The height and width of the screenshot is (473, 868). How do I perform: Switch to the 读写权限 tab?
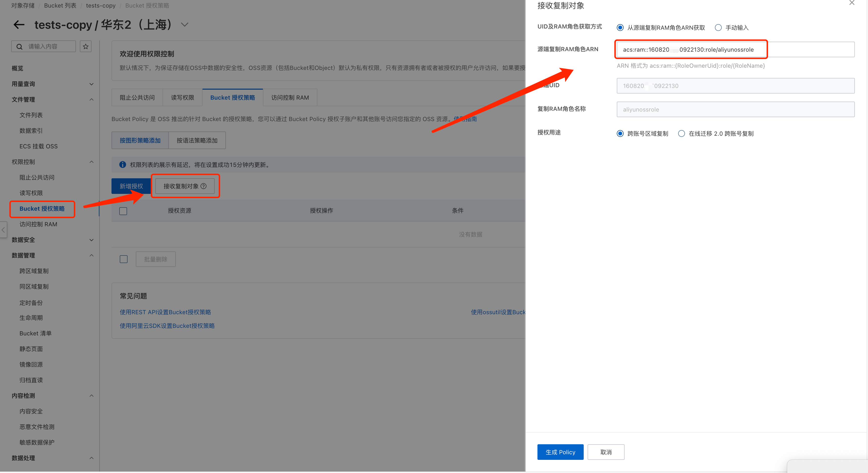182,97
